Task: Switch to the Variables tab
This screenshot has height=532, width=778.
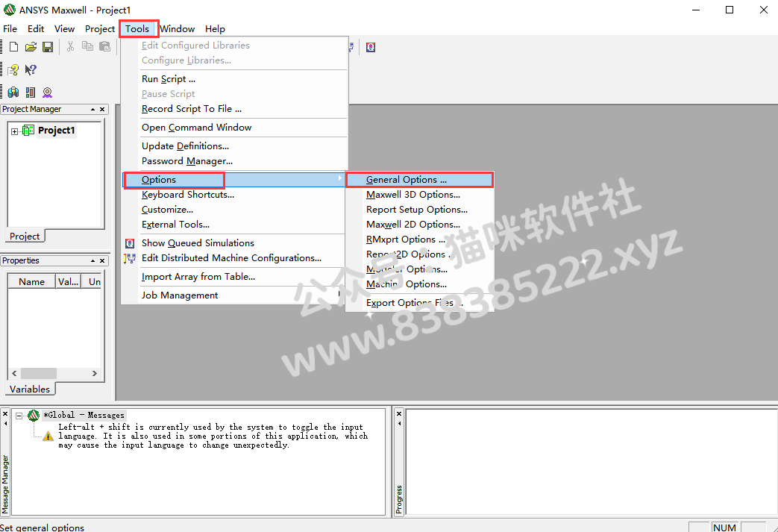Action: 30,389
